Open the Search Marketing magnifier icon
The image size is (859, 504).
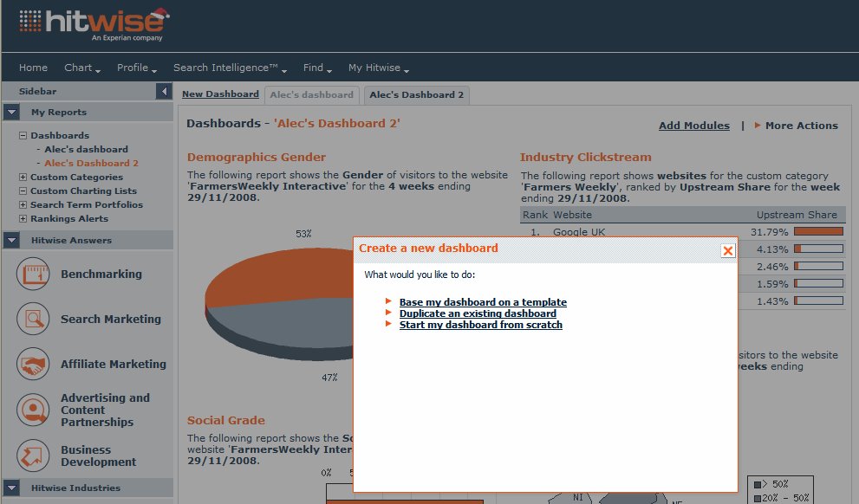(33, 320)
